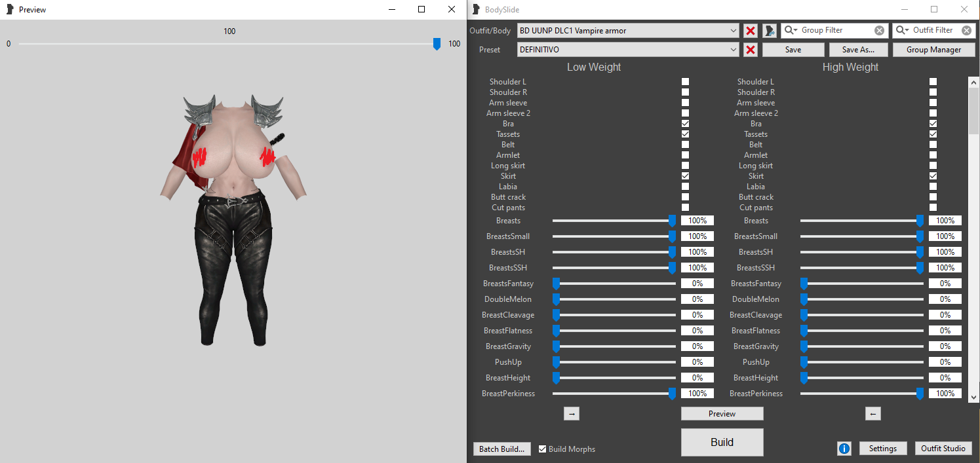Enable Low Weight Armlet checkbox
The image size is (980, 463).
pos(685,155)
